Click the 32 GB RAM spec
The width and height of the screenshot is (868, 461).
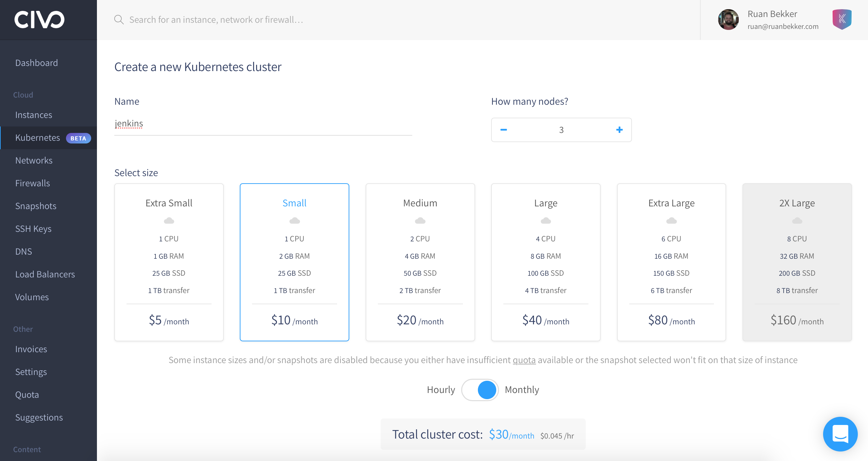[x=797, y=256]
